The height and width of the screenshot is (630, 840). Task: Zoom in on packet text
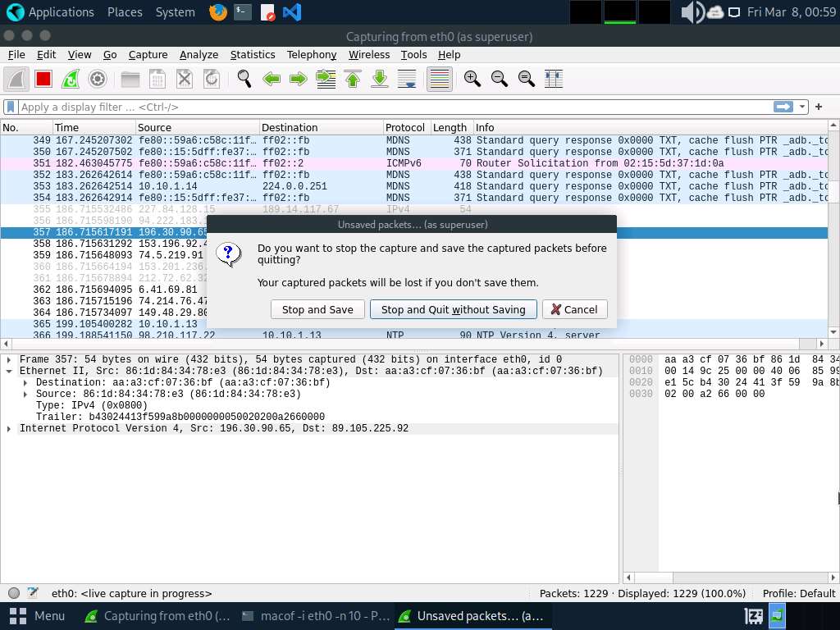point(472,80)
